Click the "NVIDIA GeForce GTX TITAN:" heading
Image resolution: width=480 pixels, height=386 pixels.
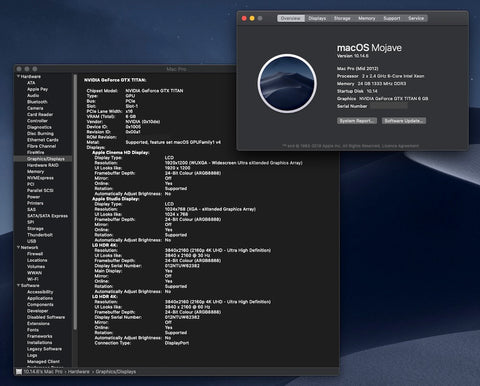coord(115,80)
